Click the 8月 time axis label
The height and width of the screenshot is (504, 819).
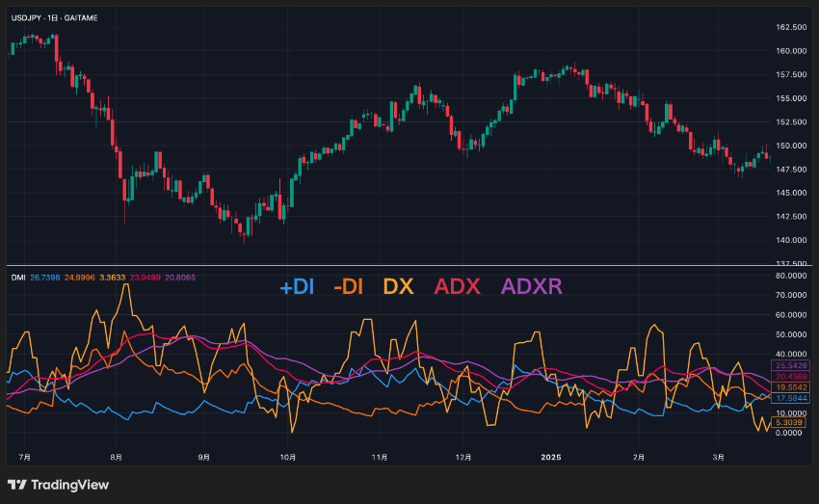116,458
